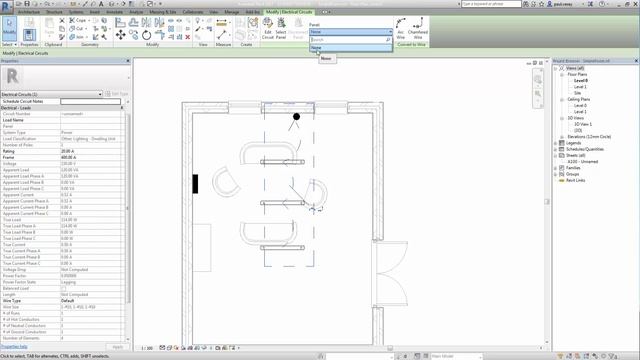This screenshot has height=360, width=640.
Task: Switch to the Massing & Site tab
Action: (162, 12)
